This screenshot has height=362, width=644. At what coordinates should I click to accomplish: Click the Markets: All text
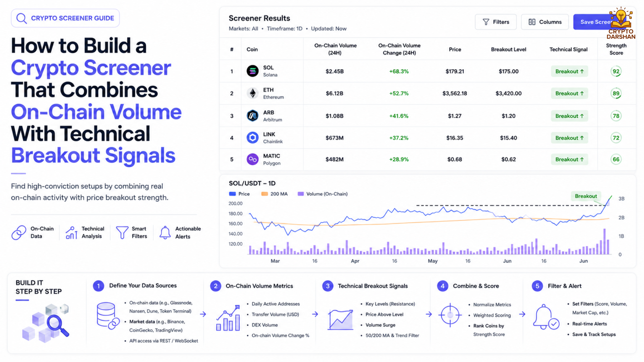(x=243, y=29)
